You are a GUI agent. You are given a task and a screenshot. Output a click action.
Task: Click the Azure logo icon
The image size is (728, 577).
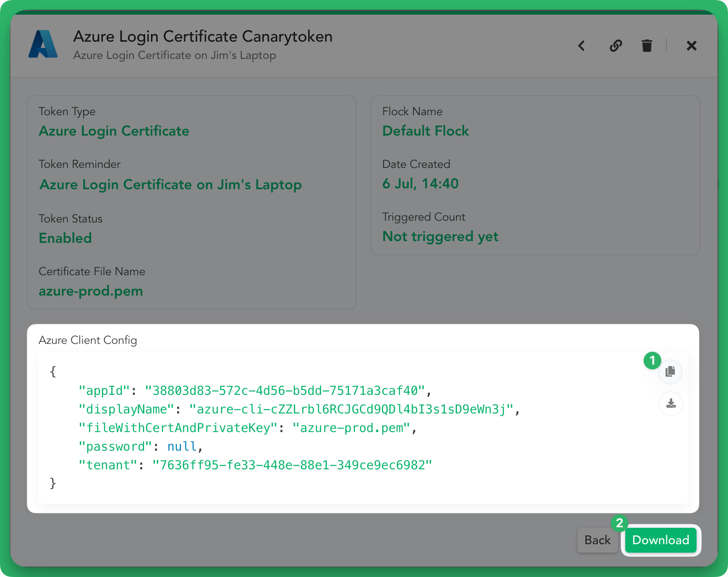click(x=43, y=44)
